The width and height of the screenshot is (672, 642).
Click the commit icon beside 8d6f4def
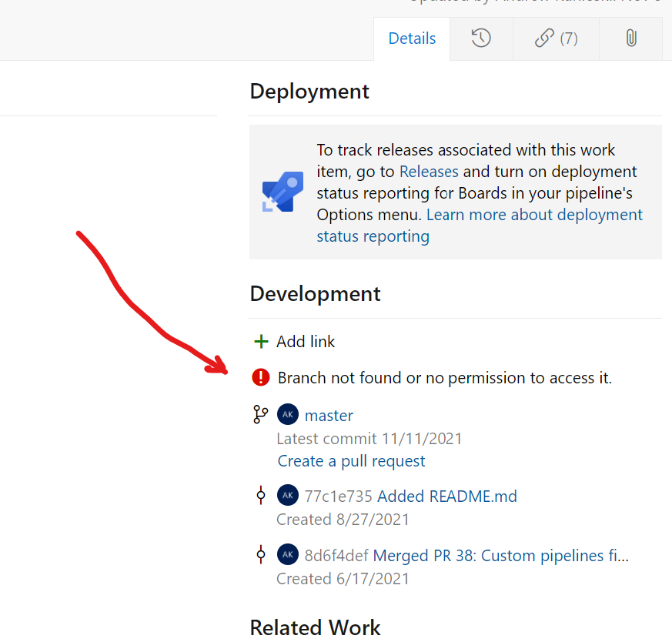pos(261,554)
